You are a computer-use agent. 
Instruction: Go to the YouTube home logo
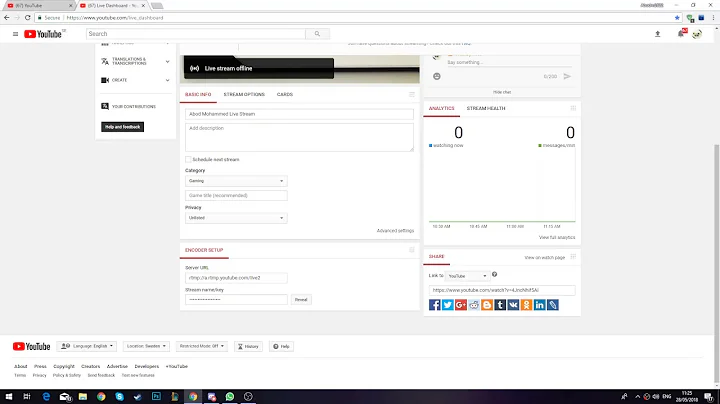tap(43, 34)
